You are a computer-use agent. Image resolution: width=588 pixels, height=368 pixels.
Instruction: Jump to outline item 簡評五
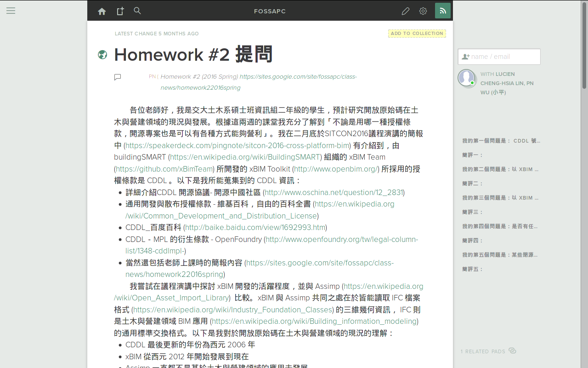[x=473, y=269]
